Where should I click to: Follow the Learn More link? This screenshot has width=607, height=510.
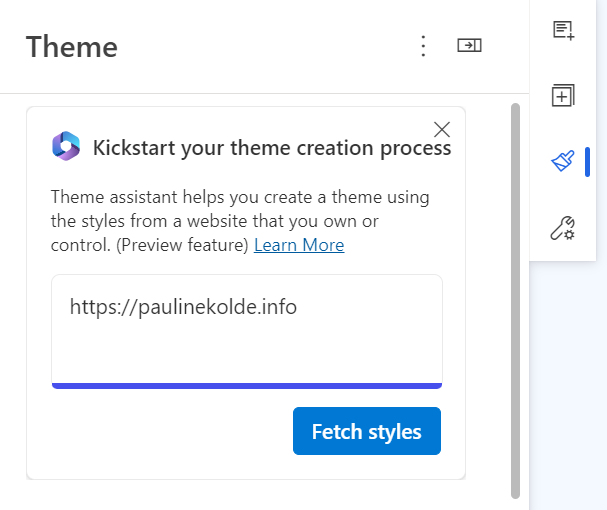[299, 245]
